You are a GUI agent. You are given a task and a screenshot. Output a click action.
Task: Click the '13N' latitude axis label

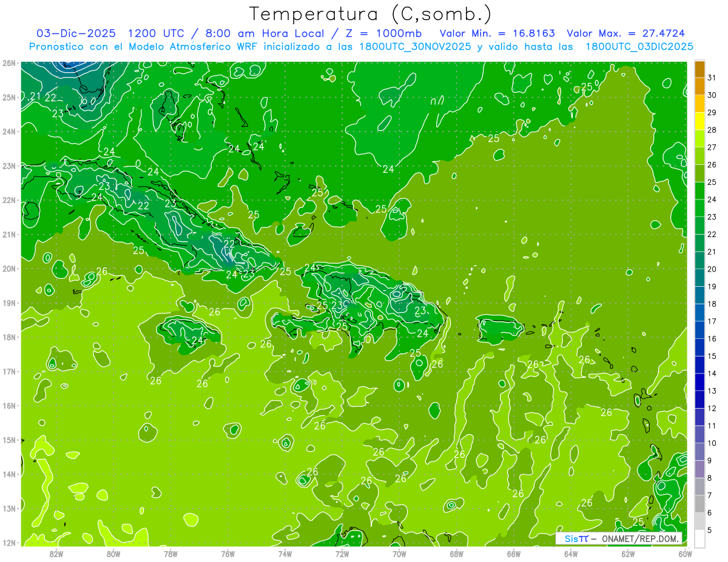point(8,508)
